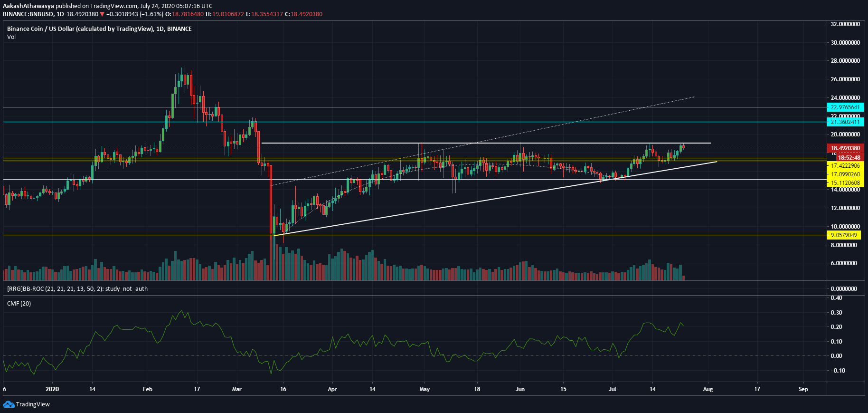Click the 26.0000000 price axis value
This screenshot has width=868, height=413.
point(845,79)
